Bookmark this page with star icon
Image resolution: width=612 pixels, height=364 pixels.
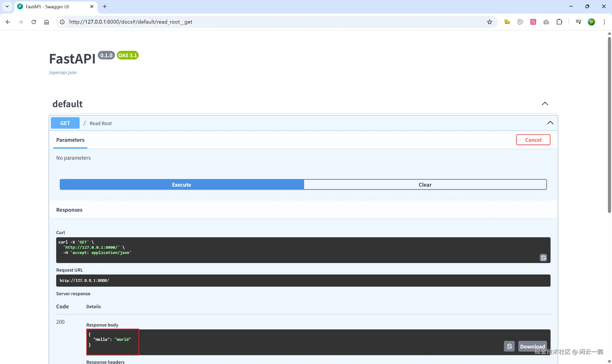(489, 22)
